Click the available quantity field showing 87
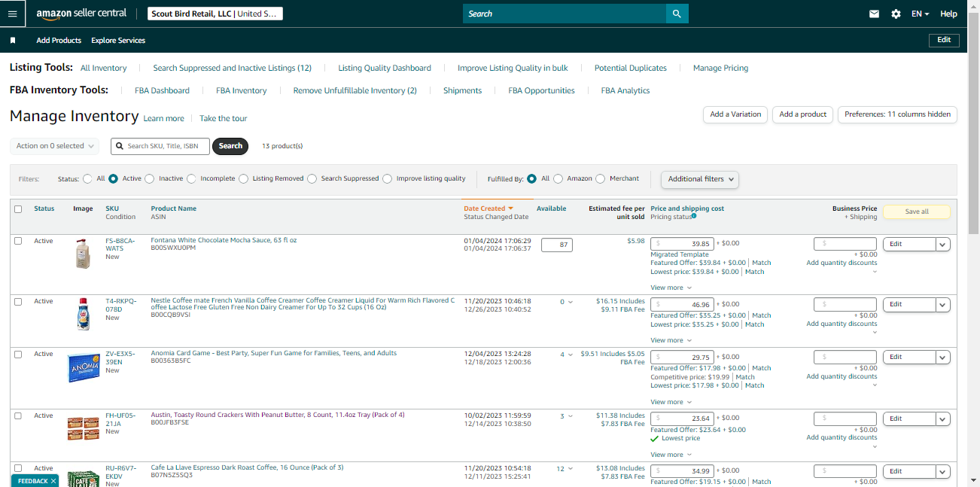 click(x=557, y=245)
